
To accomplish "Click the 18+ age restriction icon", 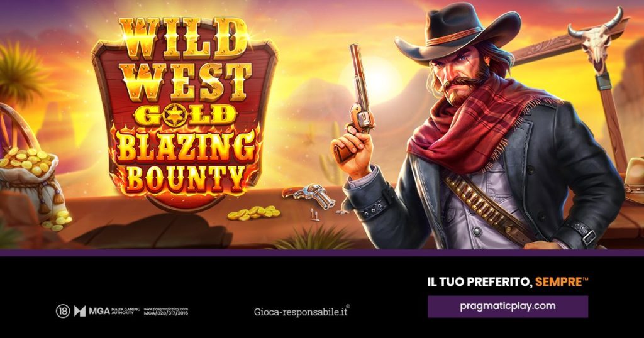I will [x=63, y=312].
